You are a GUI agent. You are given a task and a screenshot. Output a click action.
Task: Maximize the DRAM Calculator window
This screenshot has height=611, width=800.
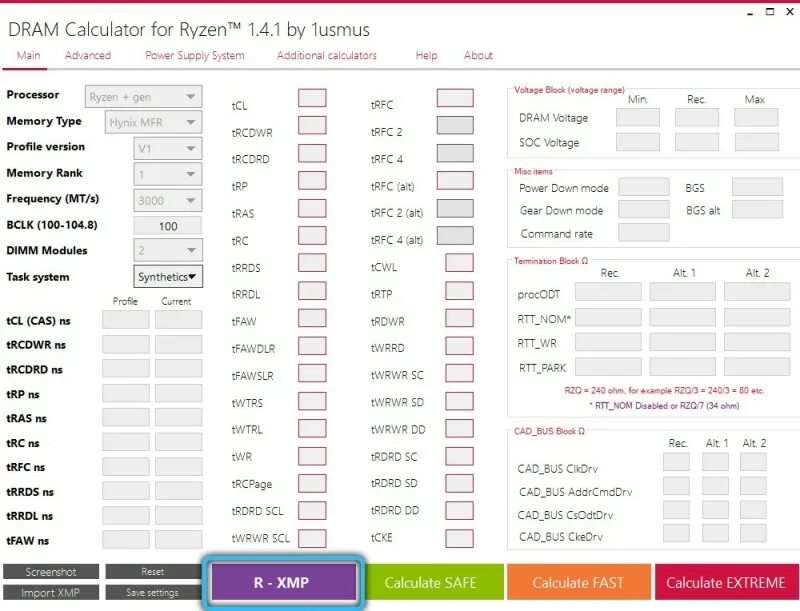[770, 12]
